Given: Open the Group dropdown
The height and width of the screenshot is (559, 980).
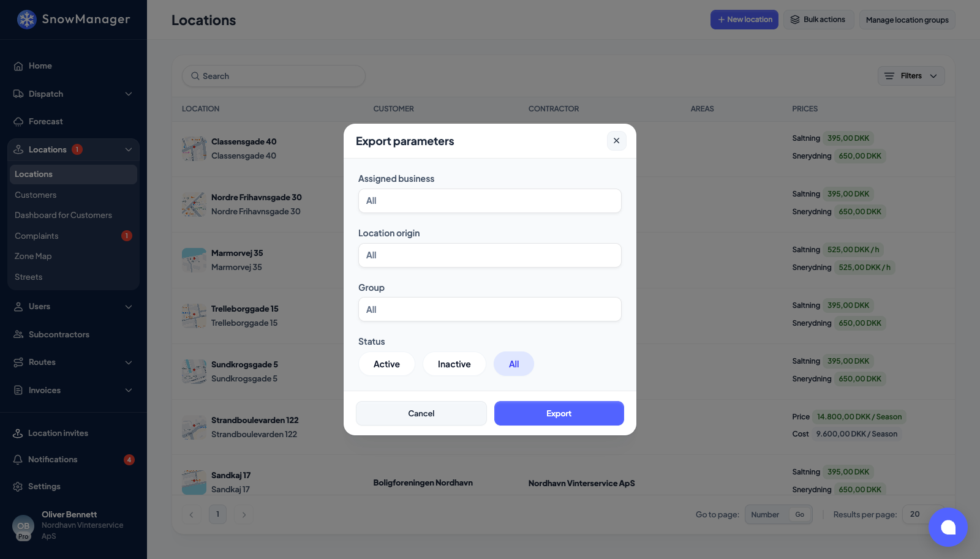Looking at the screenshot, I should pyautogui.click(x=490, y=309).
